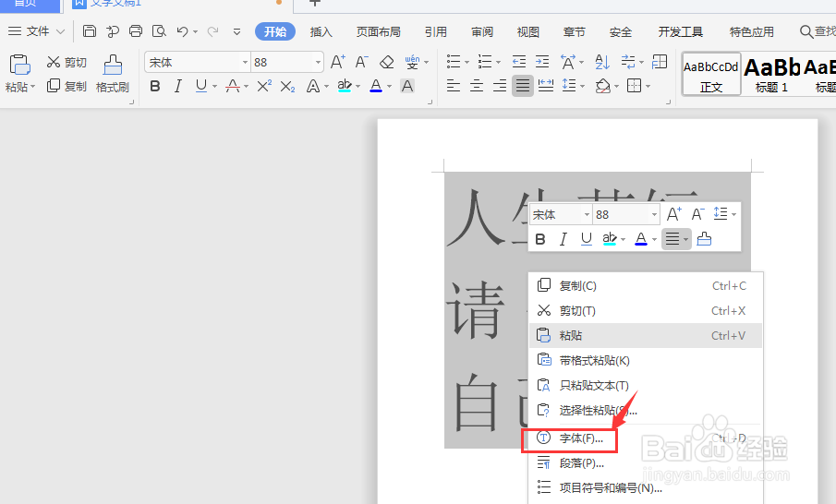Open the 文件 menu
This screenshot has height=504, width=836.
click(36, 31)
